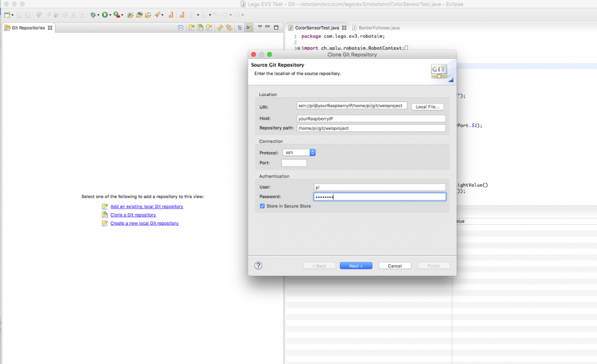Click Next in the Clone Git Repository dialog
Screen dimensions: 597x364
(356, 265)
